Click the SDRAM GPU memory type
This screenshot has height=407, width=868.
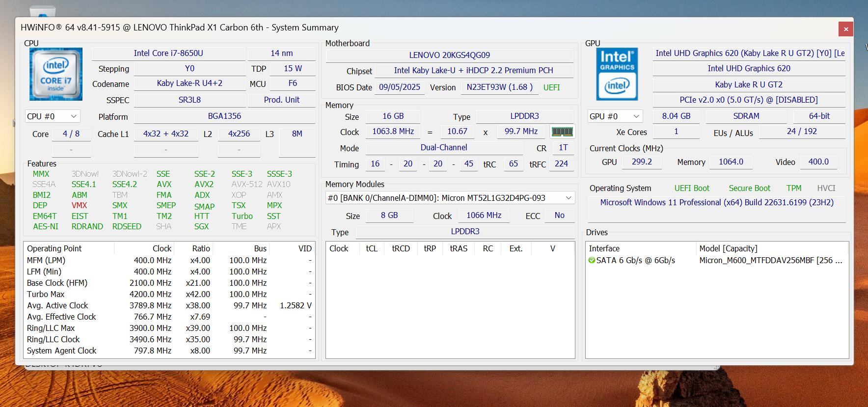746,116
